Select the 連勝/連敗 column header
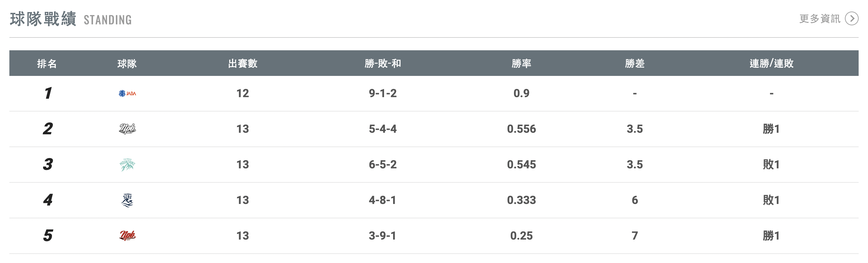The height and width of the screenshot is (263, 868). click(x=771, y=63)
